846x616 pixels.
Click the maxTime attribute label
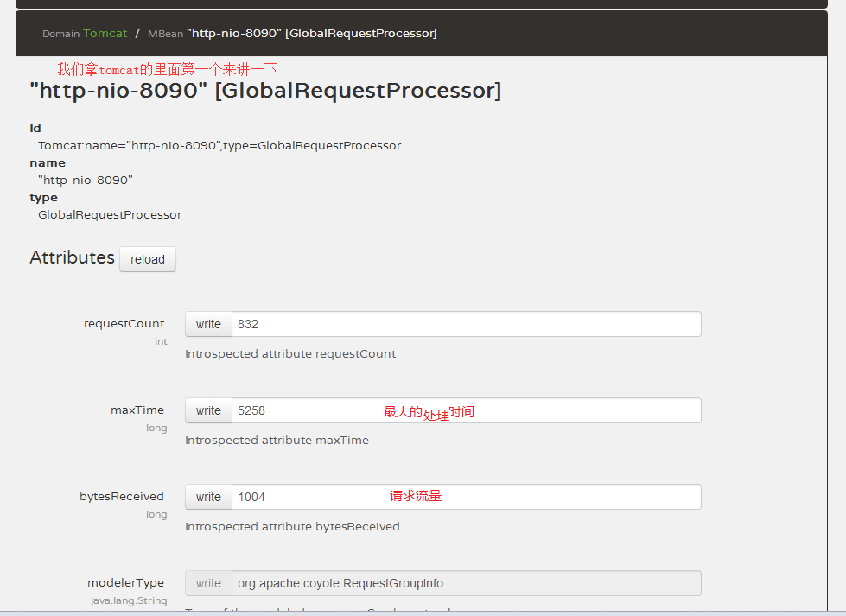(x=137, y=410)
